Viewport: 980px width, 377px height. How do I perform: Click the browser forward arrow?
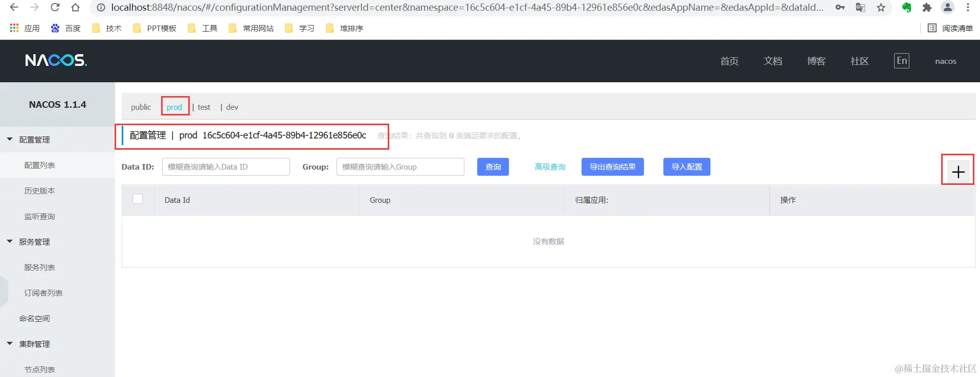click(x=34, y=7)
